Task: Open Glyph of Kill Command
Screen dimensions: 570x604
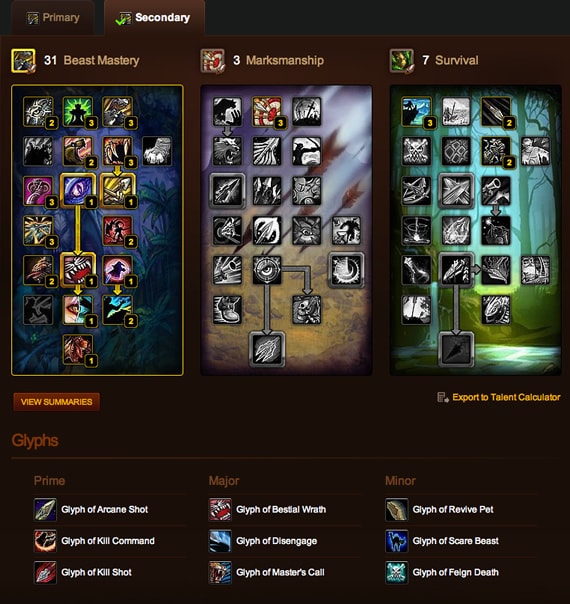Action: [108, 541]
